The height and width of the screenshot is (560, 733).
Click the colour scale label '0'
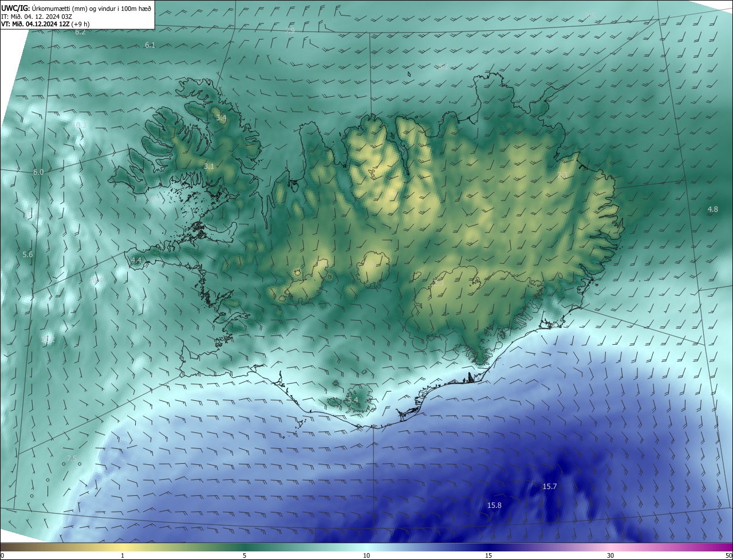tap(2, 555)
